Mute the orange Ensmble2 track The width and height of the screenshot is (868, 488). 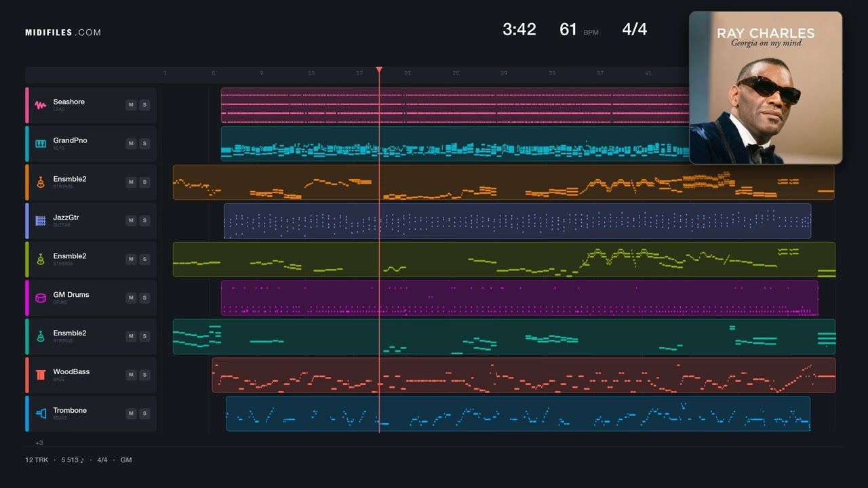pyautogui.click(x=131, y=182)
